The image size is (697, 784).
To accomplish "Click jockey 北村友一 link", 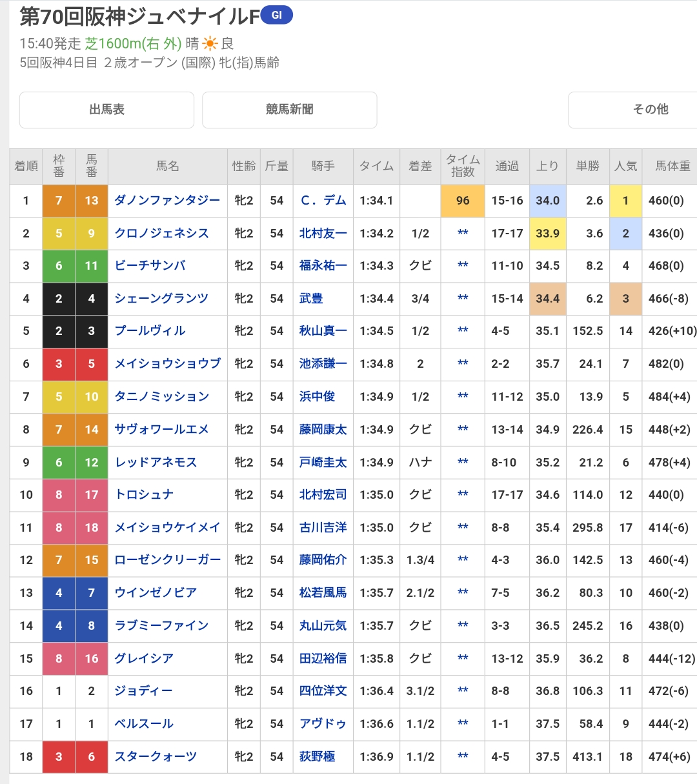I will [x=323, y=234].
